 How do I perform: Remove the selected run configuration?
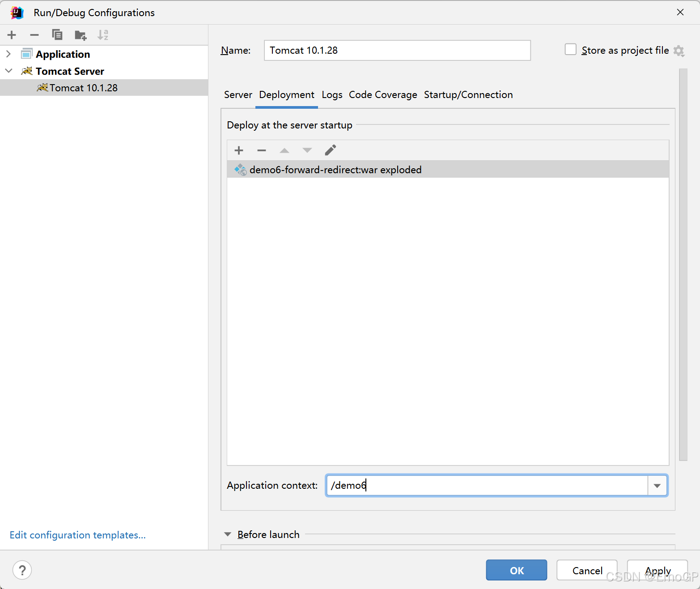pos(34,35)
